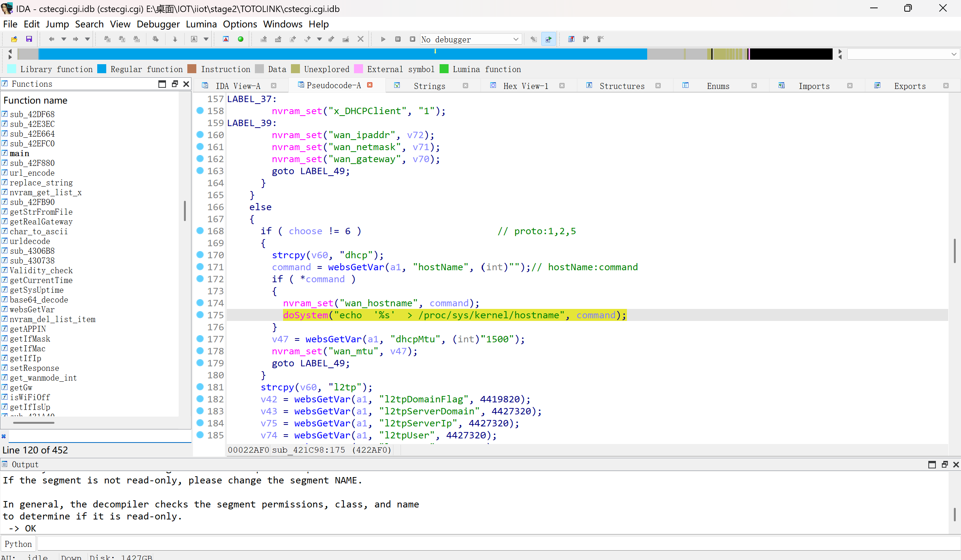Image resolution: width=961 pixels, height=560 pixels.
Task: Toggle breakpoint dot on line 175
Action: point(200,315)
